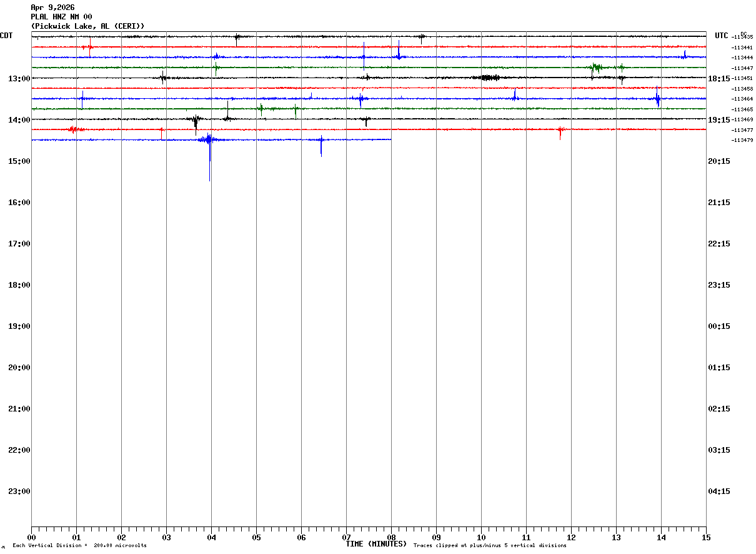Click the 00:15 UTC hour label
The height and width of the screenshot is (554, 756).
click(719, 326)
